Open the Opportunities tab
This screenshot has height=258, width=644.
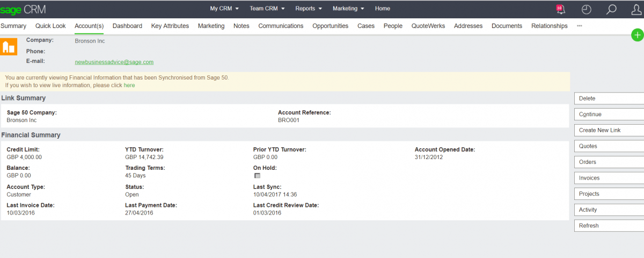click(x=331, y=26)
